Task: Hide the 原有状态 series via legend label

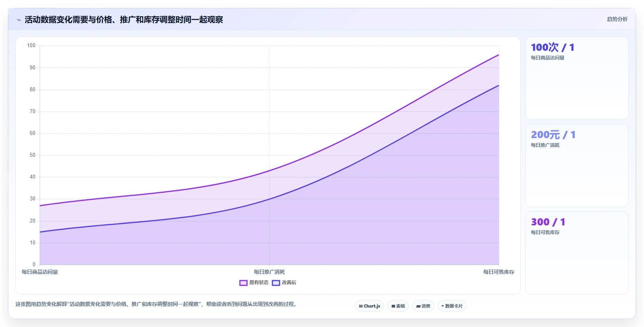Action: [259, 283]
